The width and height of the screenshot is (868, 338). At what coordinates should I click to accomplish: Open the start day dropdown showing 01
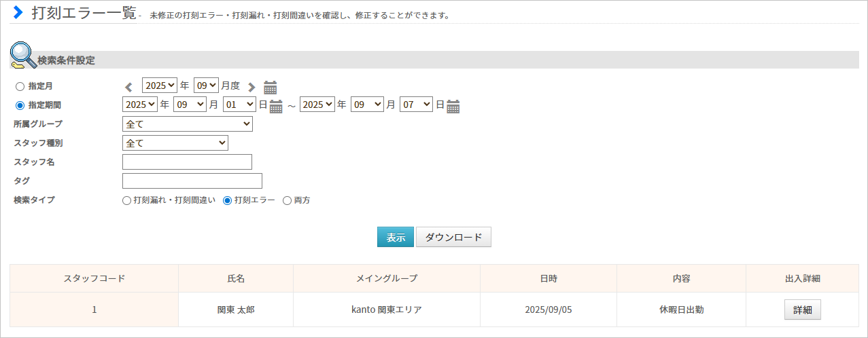(x=239, y=105)
